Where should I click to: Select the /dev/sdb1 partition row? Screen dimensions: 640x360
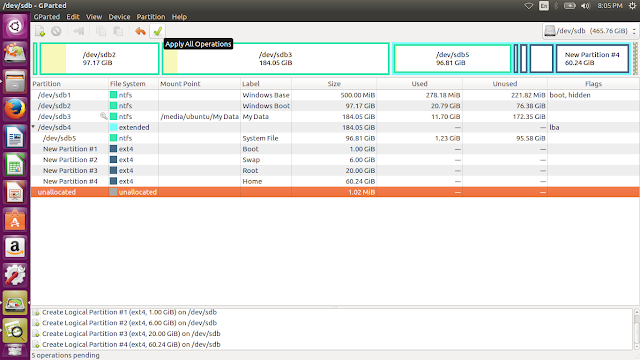coord(335,95)
